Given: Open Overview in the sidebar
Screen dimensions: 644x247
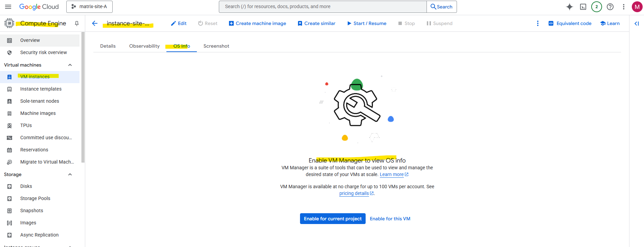Looking at the screenshot, I should click(40, 40).
